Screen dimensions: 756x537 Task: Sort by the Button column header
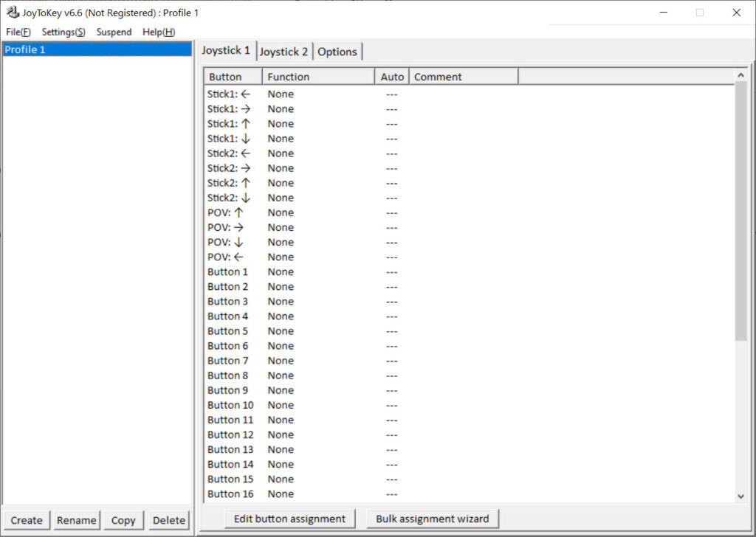233,77
